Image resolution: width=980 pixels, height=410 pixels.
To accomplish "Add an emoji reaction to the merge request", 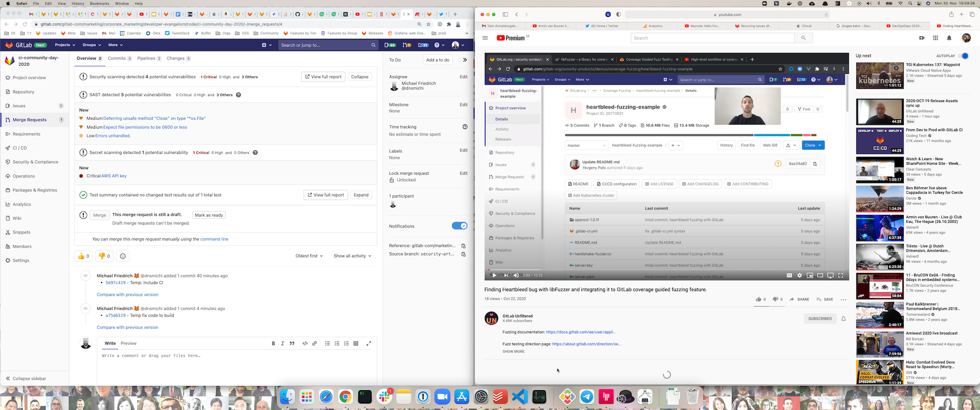I will [122, 256].
